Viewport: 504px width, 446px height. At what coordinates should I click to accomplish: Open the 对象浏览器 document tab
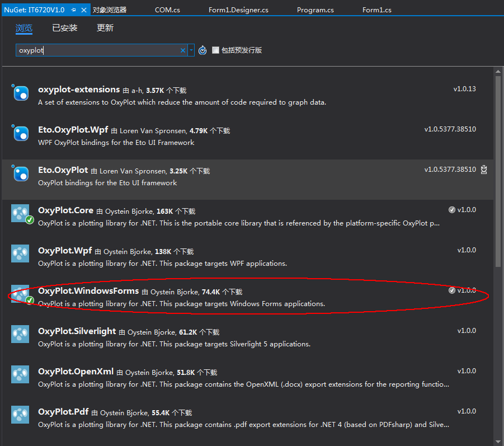tap(110, 10)
